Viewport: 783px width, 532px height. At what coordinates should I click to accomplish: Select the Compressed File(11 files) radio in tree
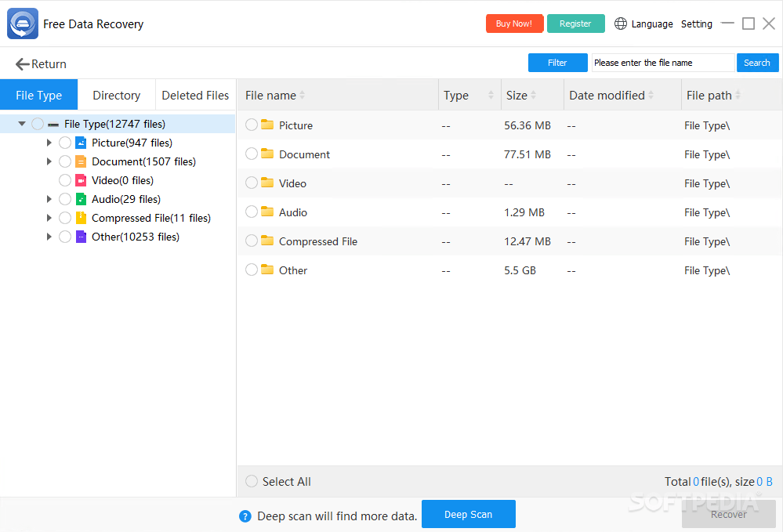65,218
